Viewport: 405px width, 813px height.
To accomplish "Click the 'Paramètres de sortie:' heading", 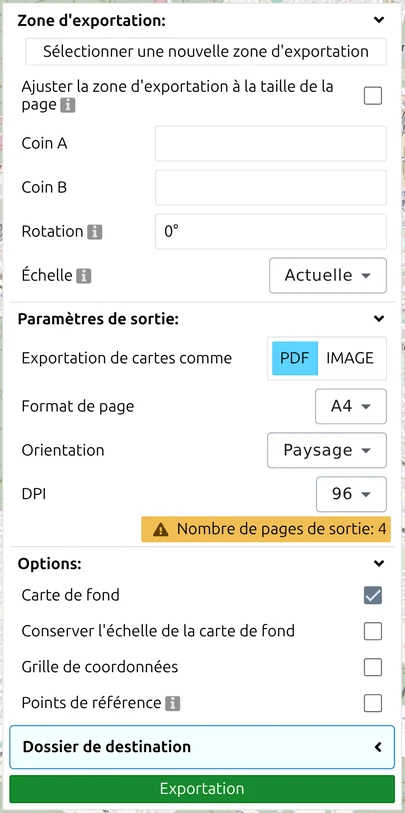I will pos(98,318).
